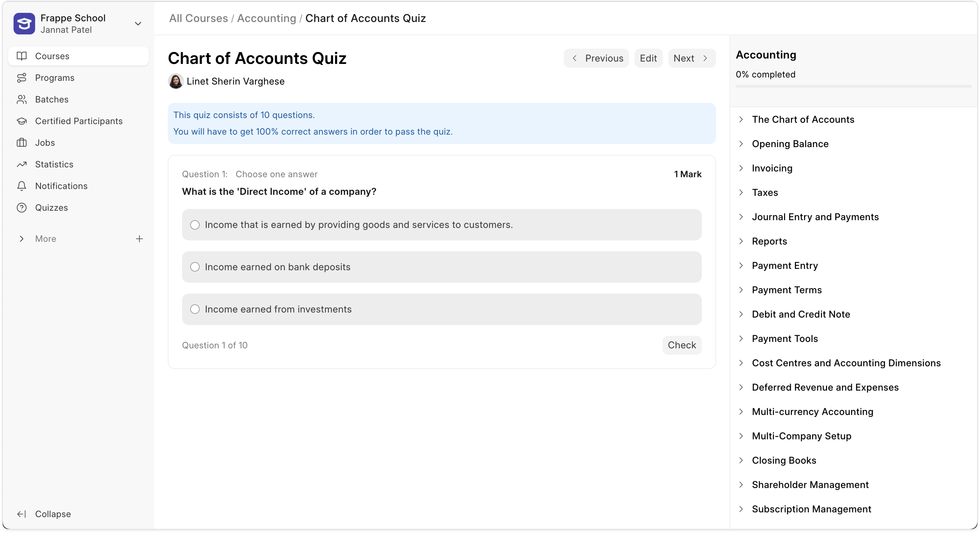
Task: Open Notifications via the bell icon
Action: (22, 186)
